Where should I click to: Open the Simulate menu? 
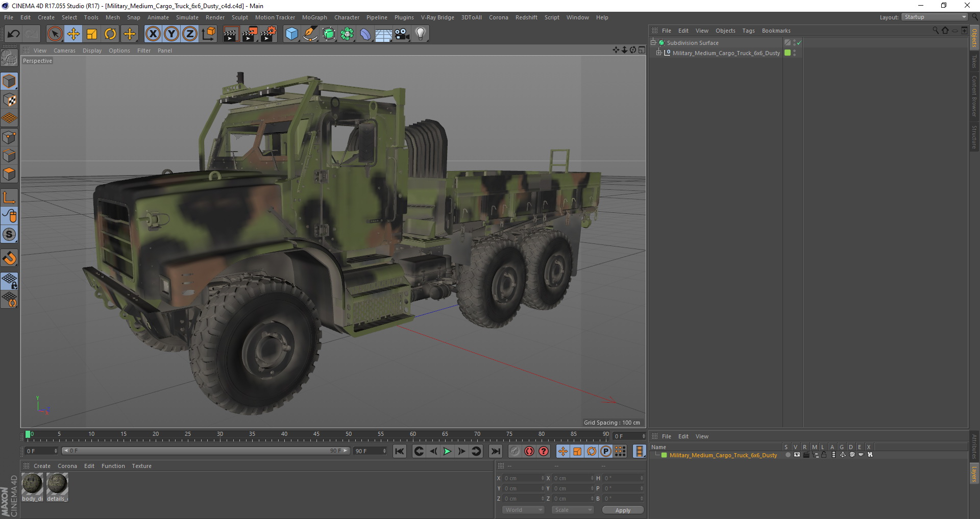click(x=187, y=17)
